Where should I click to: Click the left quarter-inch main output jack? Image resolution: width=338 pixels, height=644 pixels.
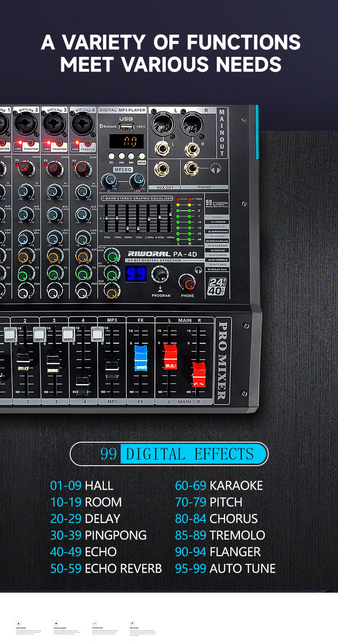pos(162,148)
